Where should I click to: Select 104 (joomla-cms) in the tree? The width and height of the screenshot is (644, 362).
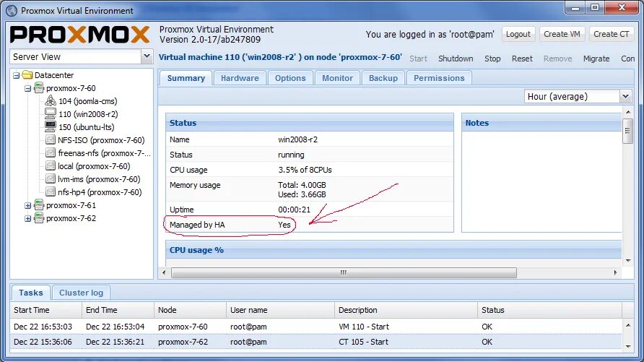[88, 101]
